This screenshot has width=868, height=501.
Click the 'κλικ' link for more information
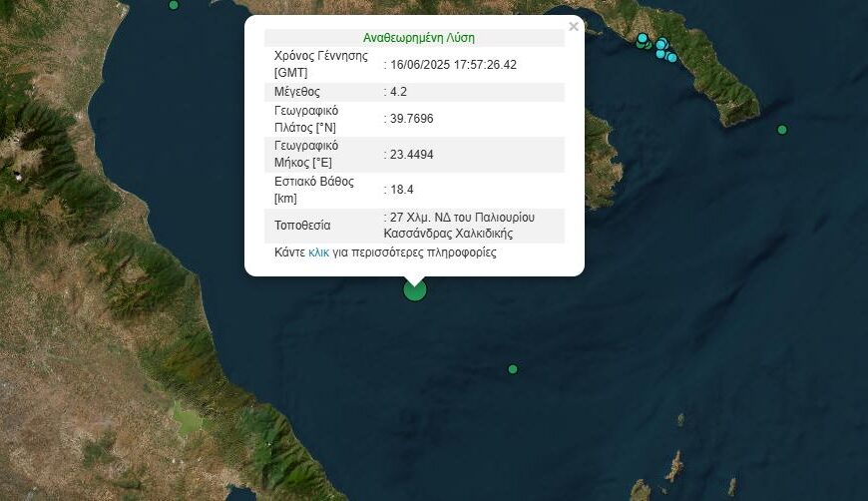pos(318,253)
